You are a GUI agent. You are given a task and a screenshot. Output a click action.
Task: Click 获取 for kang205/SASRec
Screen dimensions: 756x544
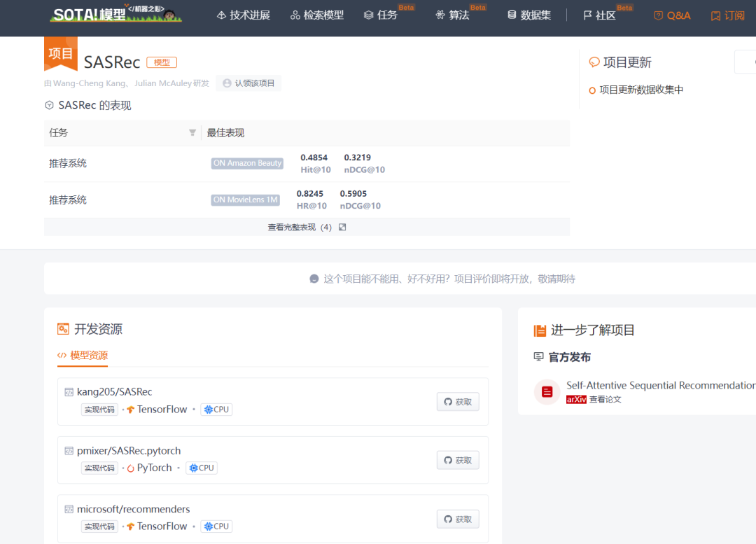(457, 402)
